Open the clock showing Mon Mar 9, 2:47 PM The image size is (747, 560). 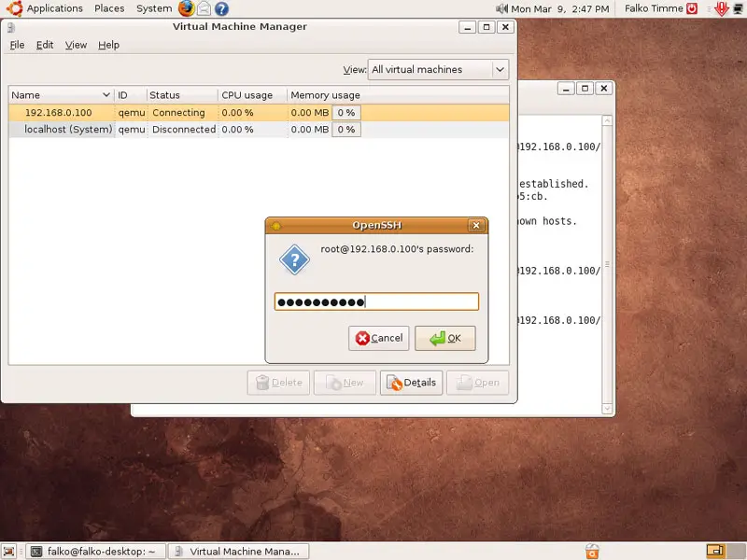click(559, 8)
